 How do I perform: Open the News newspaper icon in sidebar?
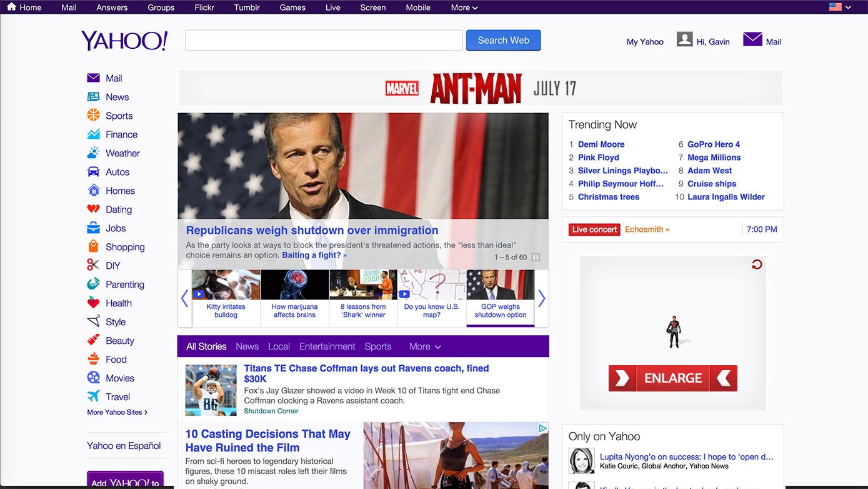pyautogui.click(x=93, y=97)
